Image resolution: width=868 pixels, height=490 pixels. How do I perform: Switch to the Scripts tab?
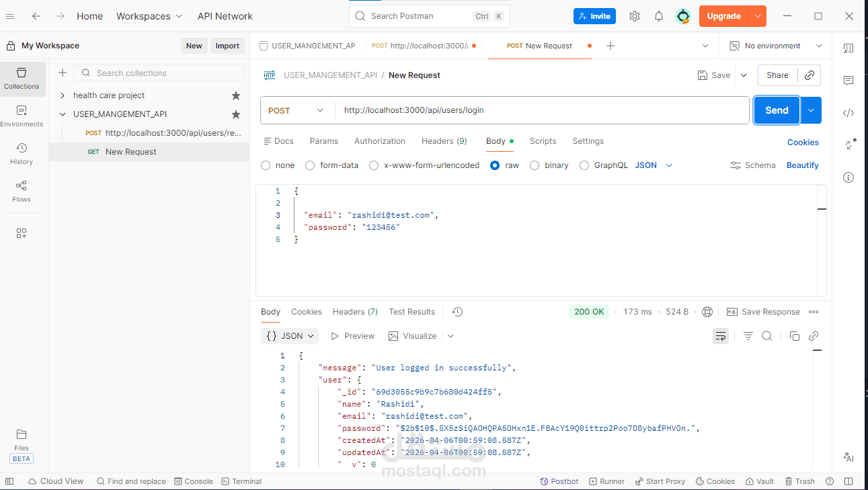point(543,141)
